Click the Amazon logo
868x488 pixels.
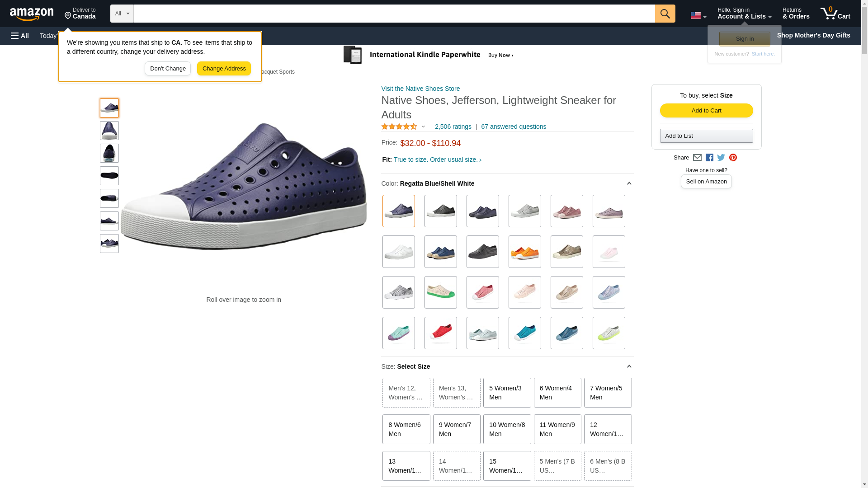tap(32, 14)
